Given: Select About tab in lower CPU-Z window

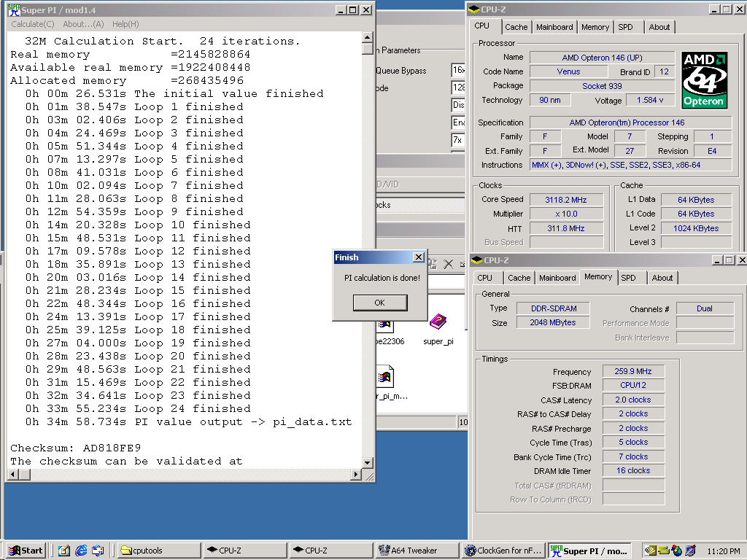Looking at the screenshot, I should tap(662, 278).
